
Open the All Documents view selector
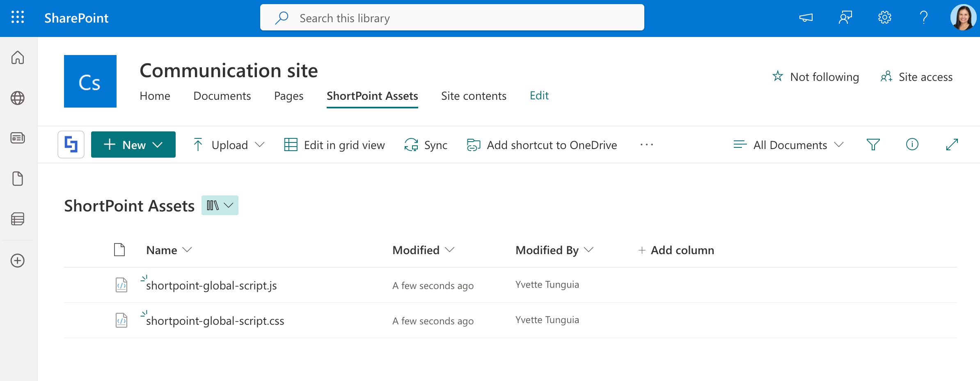click(789, 145)
